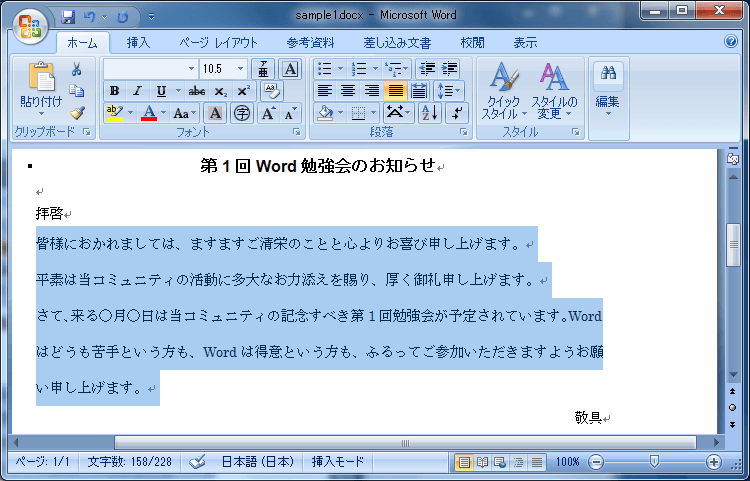
Task: Expand the numbered list dropdown
Action: click(x=375, y=69)
